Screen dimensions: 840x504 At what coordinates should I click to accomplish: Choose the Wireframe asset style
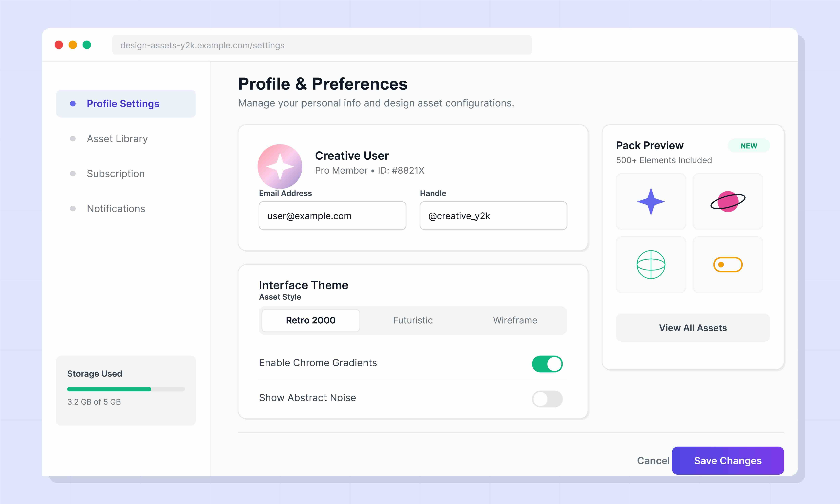[515, 320]
